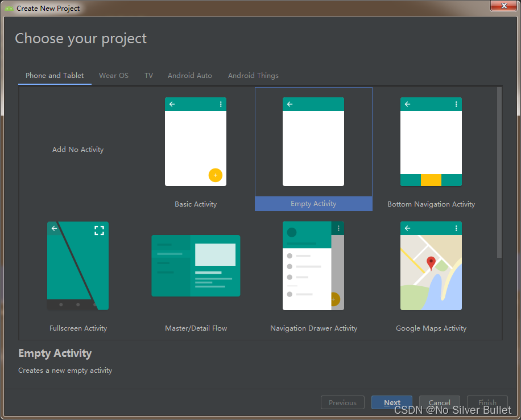521x420 pixels.
Task: Open the Wear OS tab
Action: pyautogui.click(x=114, y=76)
